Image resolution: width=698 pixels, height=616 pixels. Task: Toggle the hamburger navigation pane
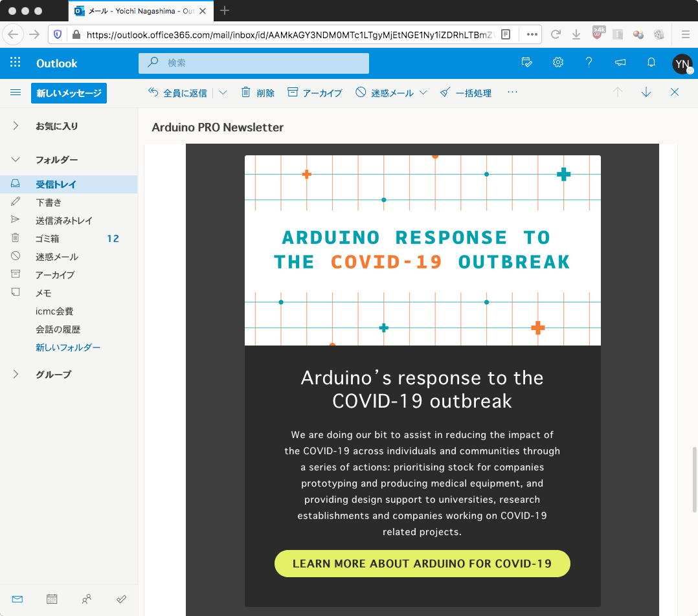tap(16, 93)
